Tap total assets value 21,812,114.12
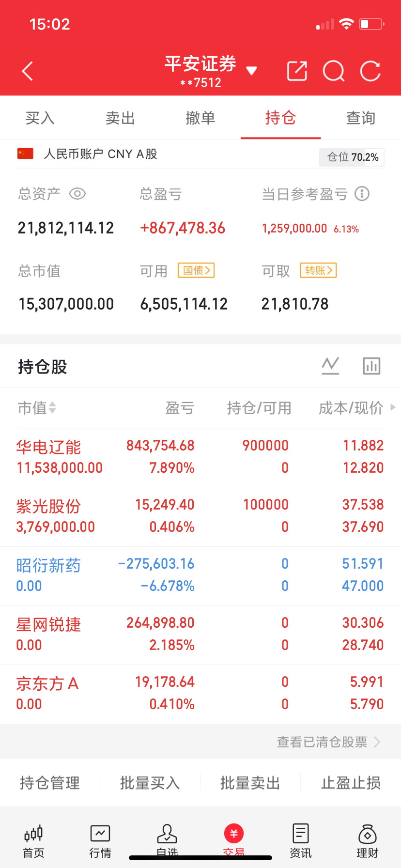This screenshot has width=401, height=868. [x=66, y=228]
